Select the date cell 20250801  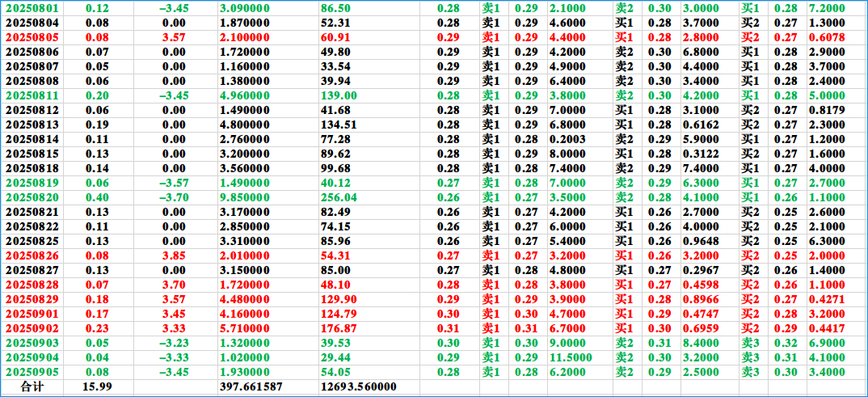click(32, 8)
